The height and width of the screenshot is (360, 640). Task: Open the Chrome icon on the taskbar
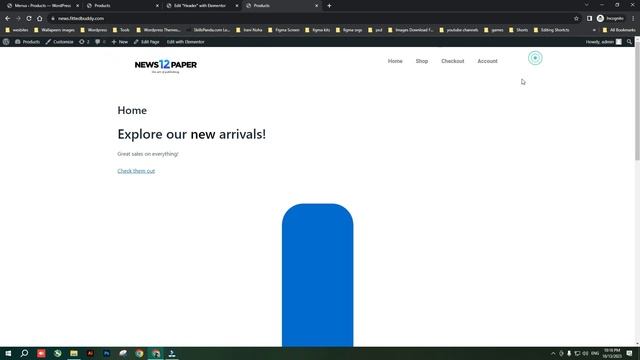tap(140, 353)
